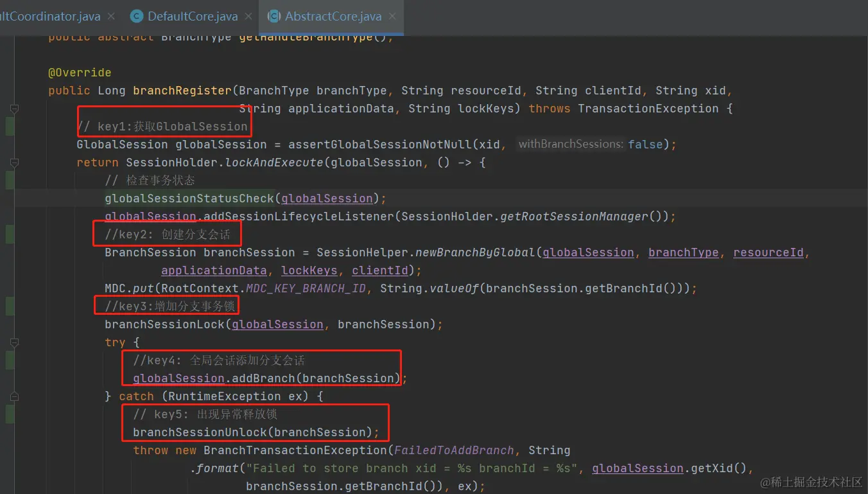
Task: Click the branchSessionLock method call
Action: (x=164, y=324)
